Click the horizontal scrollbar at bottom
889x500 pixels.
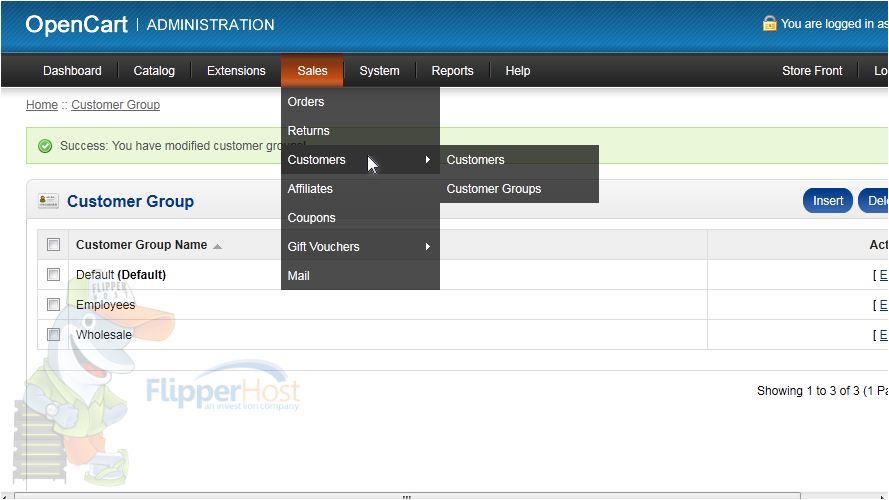click(407, 496)
